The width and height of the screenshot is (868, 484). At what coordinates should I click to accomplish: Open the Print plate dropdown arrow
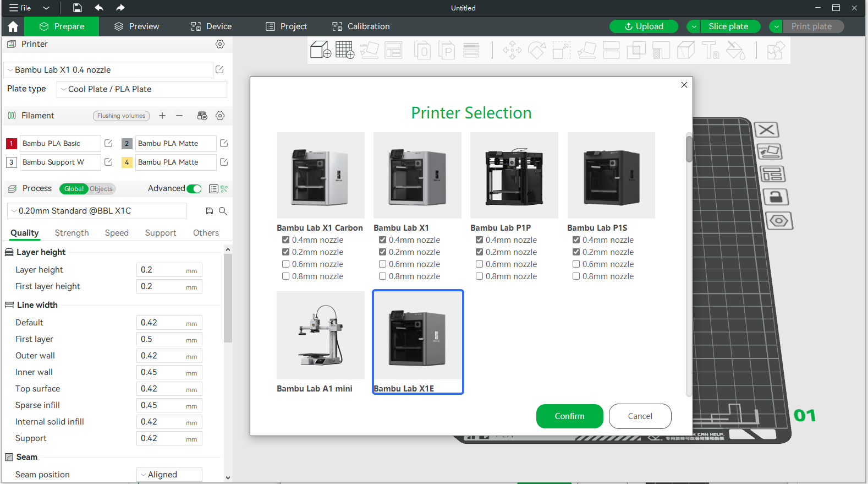[x=776, y=26]
